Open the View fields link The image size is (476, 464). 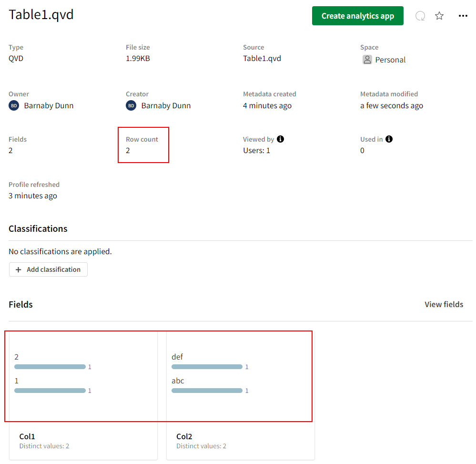click(x=444, y=304)
